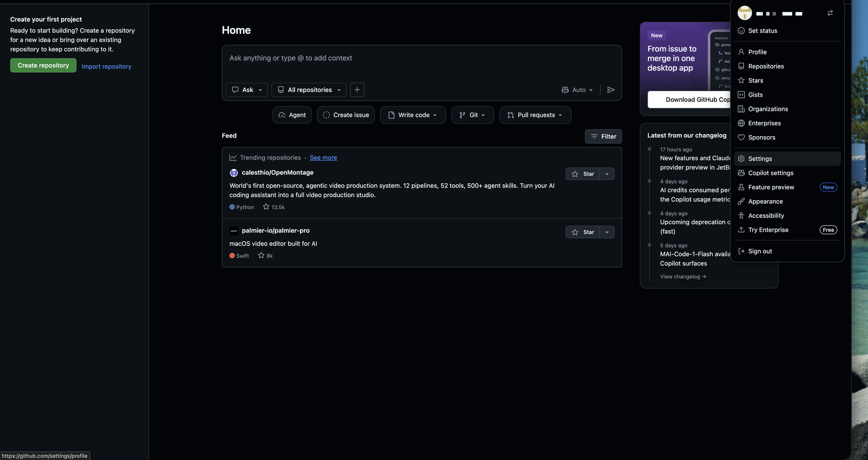Click the beaker icon beside Feature preview

point(741,187)
